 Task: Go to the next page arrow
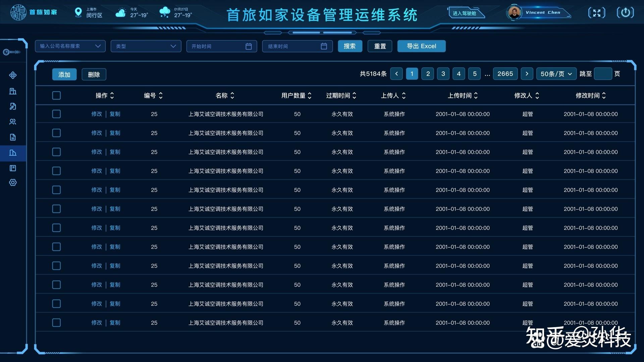[527, 74]
